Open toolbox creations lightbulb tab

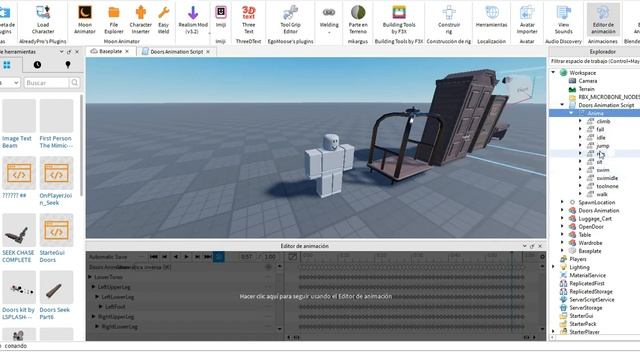(68, 65)
